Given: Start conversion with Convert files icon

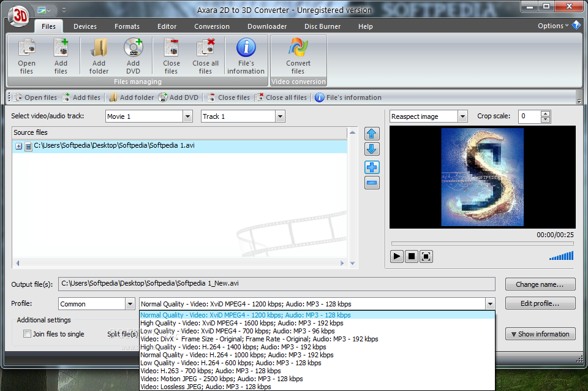Looking at the screenshot, I should pyautogui.click(x=298, y=56).
